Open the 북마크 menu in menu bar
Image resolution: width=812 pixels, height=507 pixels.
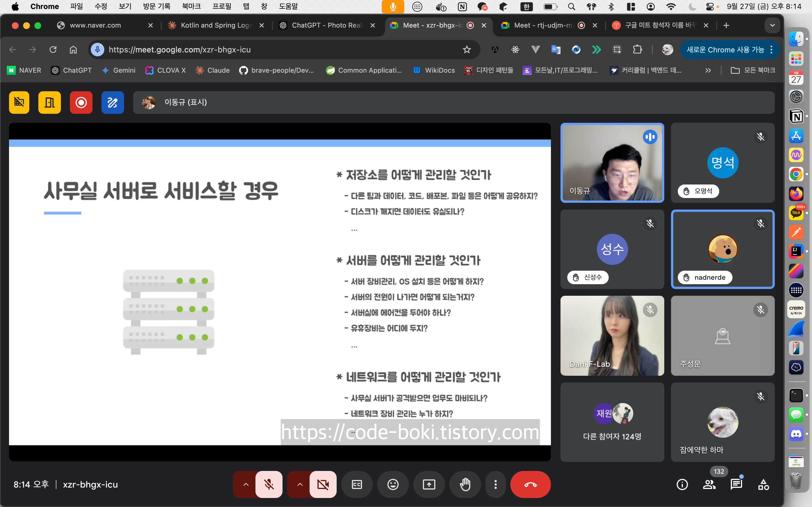pos(191,6)
